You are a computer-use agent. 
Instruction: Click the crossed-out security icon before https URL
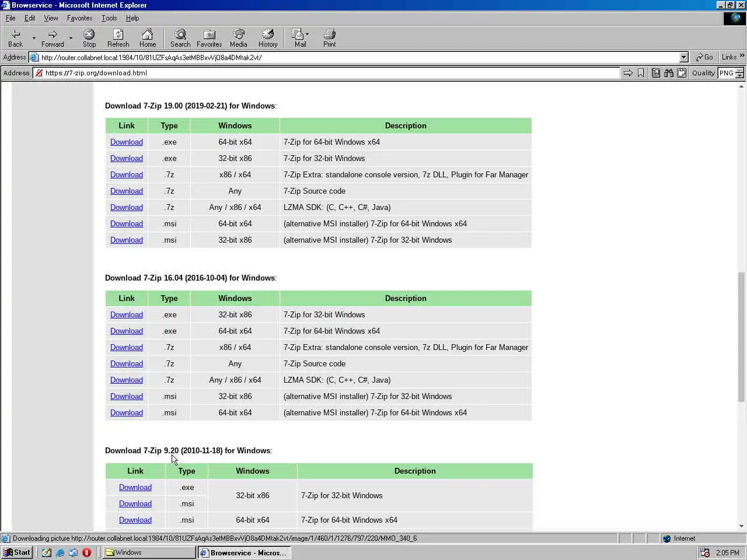point(39,73)
